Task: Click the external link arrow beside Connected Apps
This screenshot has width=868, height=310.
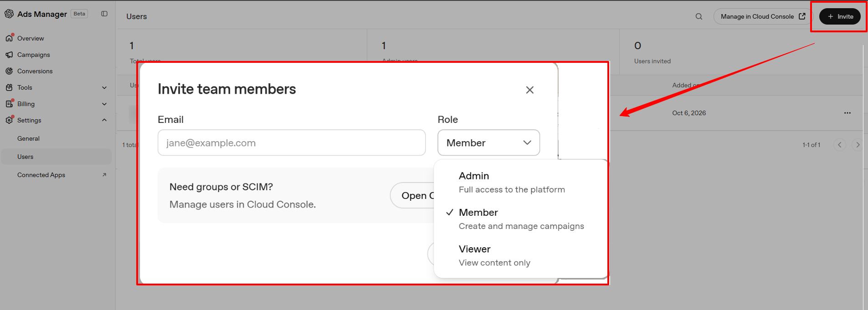Action: [x=104, y=175]
